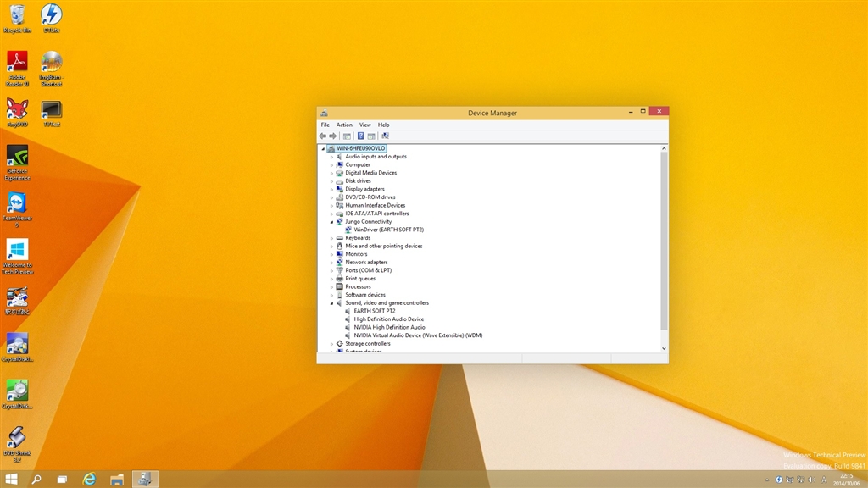Expand the Network adapters node

332,263
